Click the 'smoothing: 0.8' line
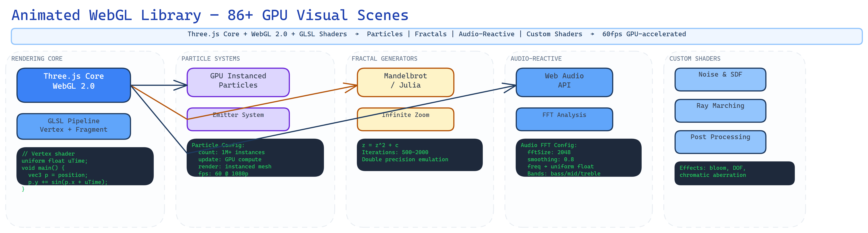The height and width of the screenshot is (233, 868). pos(551,159)
